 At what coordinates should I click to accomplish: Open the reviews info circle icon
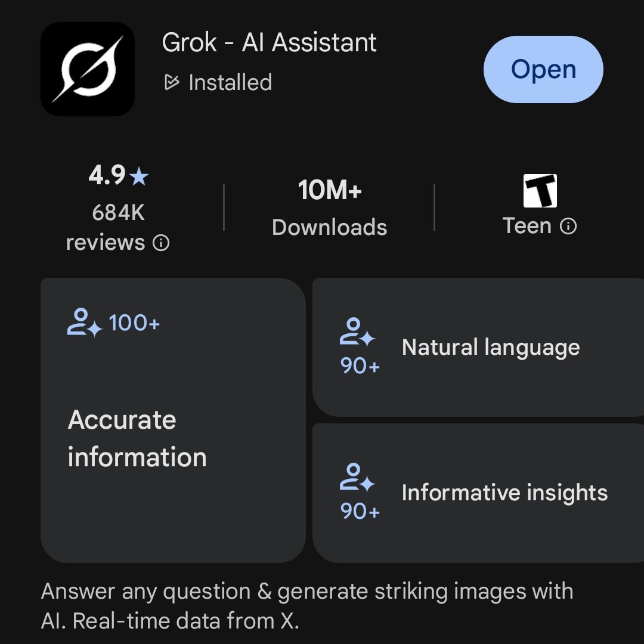161,243
